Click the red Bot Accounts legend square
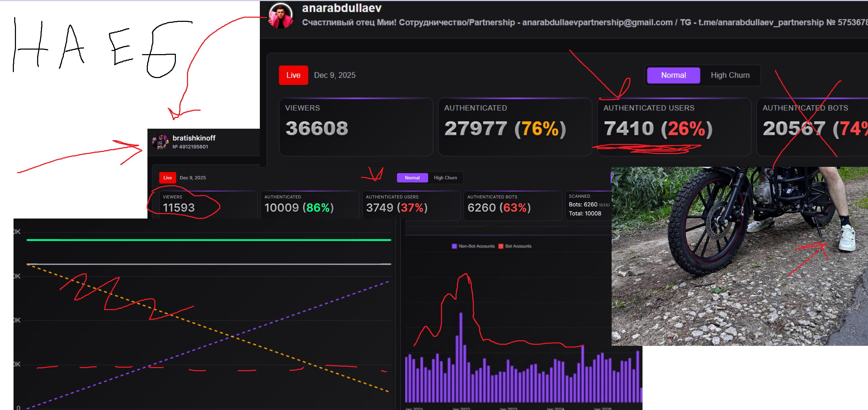Screen dimensions: 868x410 [501, 246]
